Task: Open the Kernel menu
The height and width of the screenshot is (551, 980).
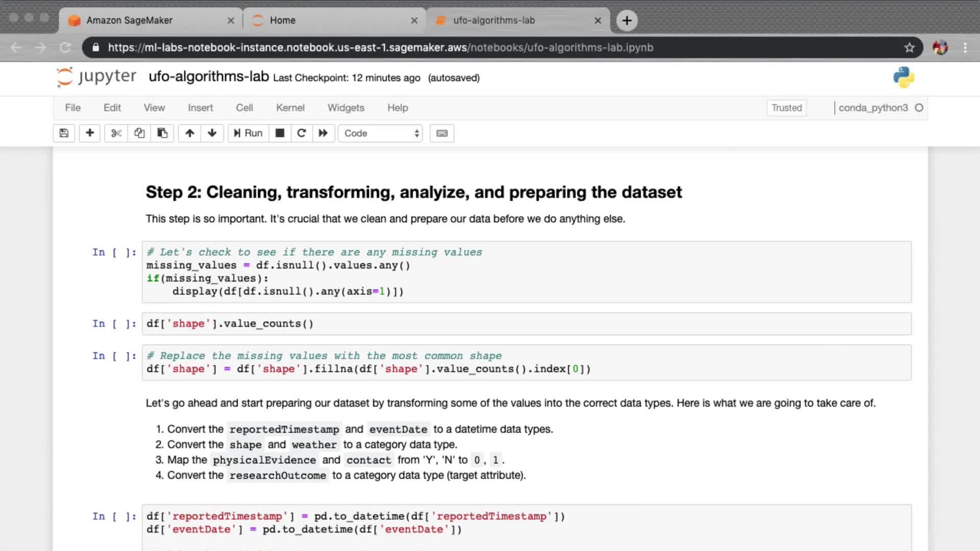Action: 290,108
